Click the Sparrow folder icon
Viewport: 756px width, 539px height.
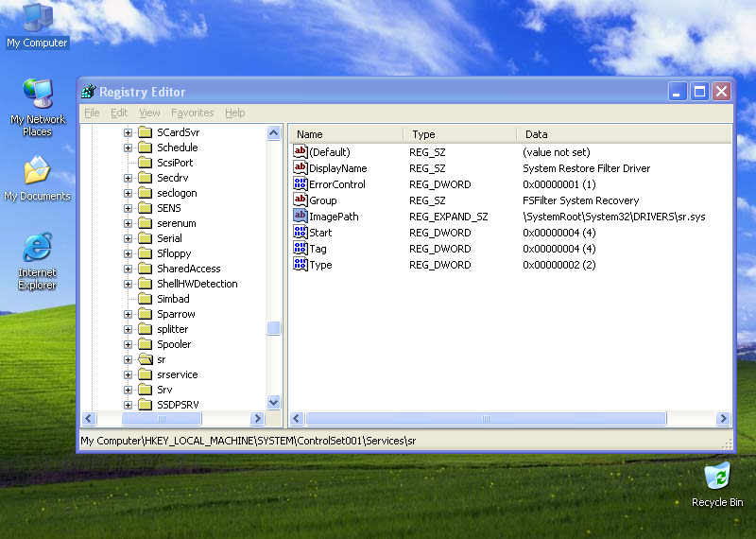(x=146, y=314)
